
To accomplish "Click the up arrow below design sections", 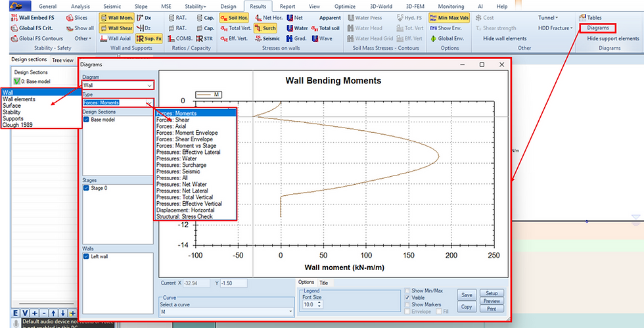I will [x=54, y=313].
